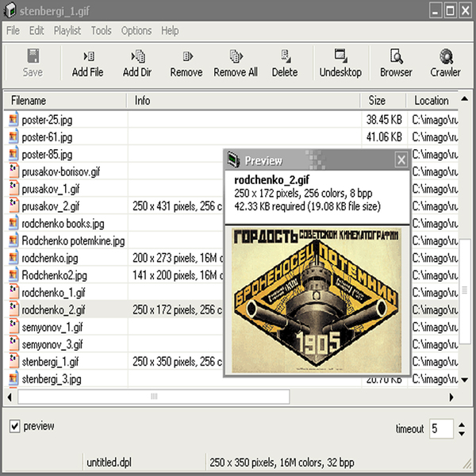Viewport: 476px width, 476px height.
Task: Click the Undesktop toolbar icon
Action: 340,56
